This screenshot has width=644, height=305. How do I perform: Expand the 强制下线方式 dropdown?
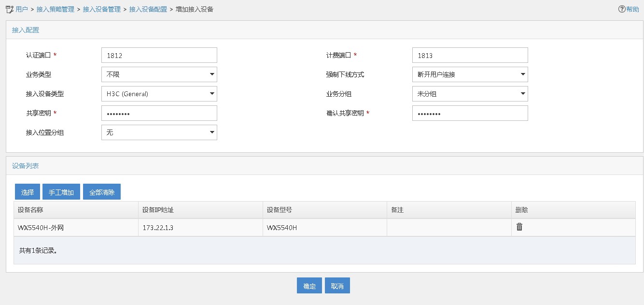pyautogui.click(x=470, y=74)
